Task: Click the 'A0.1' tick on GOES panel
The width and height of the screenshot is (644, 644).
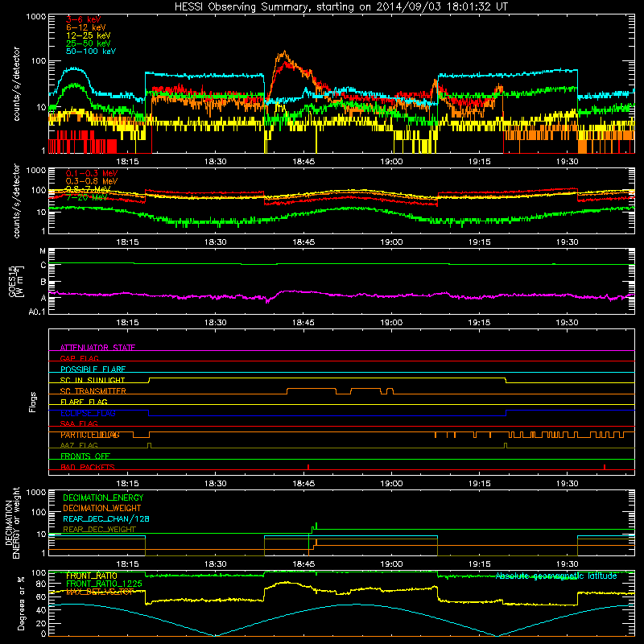Action: 37,312
